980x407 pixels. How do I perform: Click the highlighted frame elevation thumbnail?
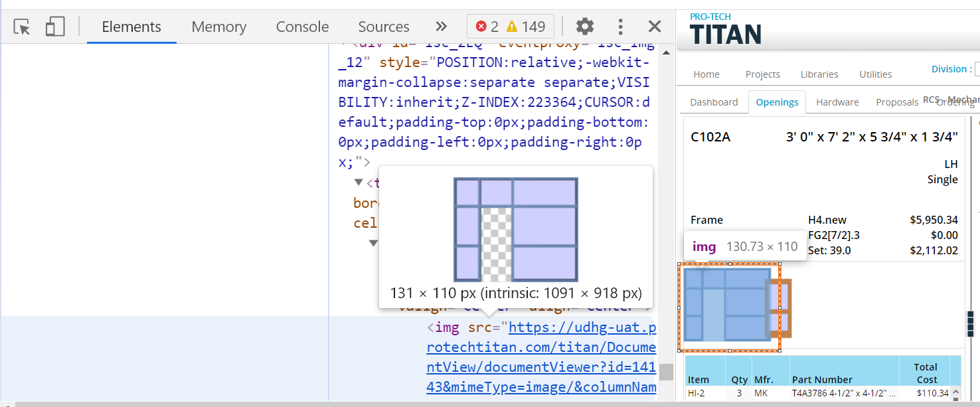pyautogui.click(x=728, y=306)
